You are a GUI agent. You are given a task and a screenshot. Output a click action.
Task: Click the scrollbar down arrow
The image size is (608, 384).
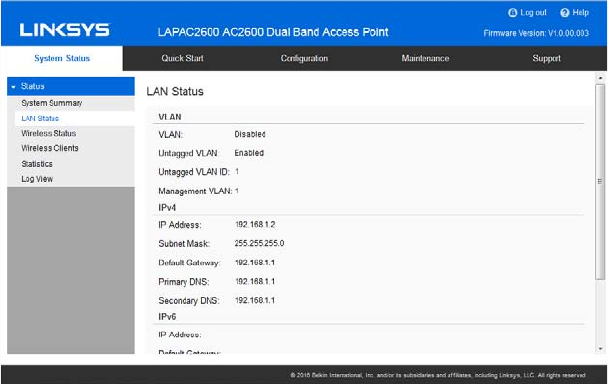coord(600,349)
